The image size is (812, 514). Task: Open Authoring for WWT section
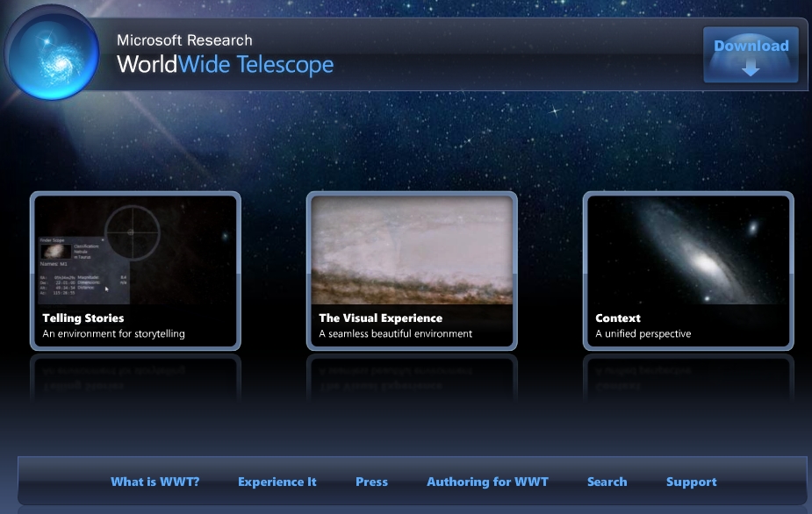487,482
